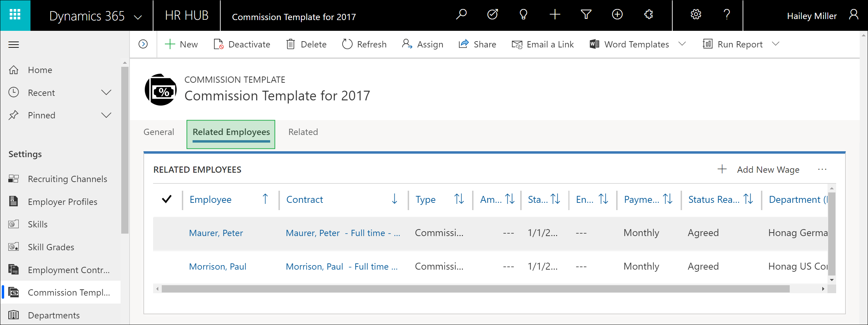
Task: Open Skill Grades in sidebar
Action: pyautogui.click(x=61, y=247)
